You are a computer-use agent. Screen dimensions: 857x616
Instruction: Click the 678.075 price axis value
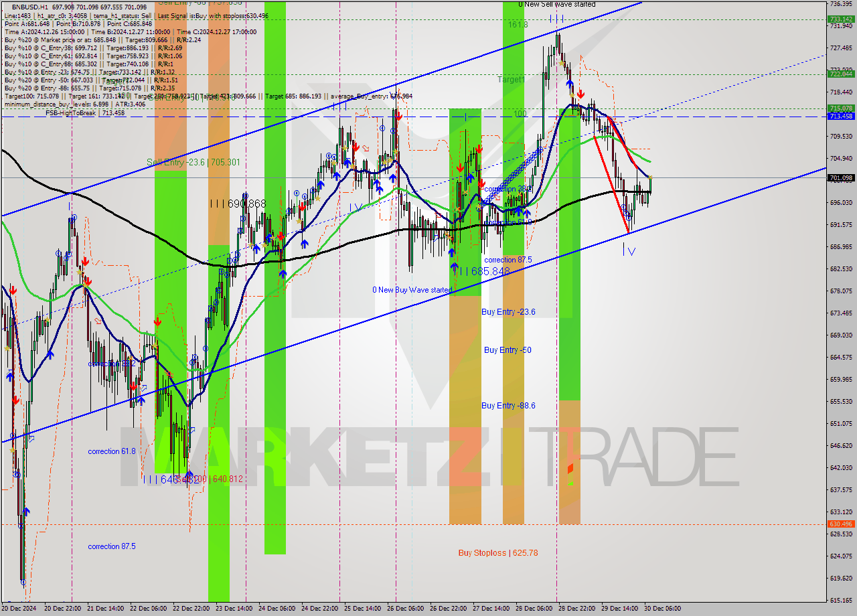[841, 291]
